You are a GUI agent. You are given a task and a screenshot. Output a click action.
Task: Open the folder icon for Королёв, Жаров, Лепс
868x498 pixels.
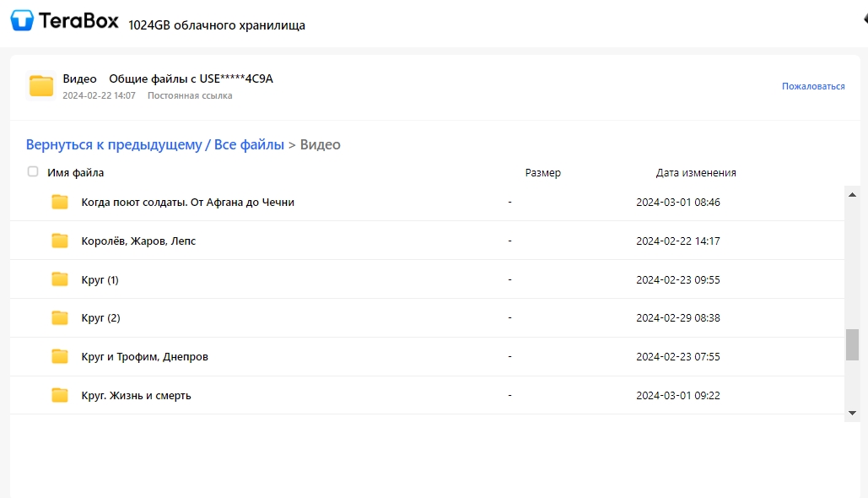coord(60,241)
